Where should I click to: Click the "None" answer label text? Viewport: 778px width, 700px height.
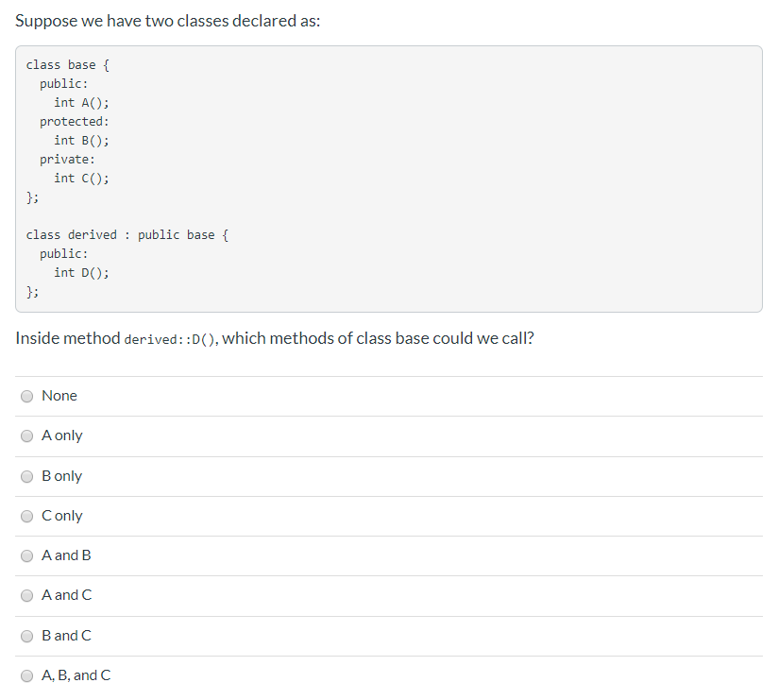59,396
